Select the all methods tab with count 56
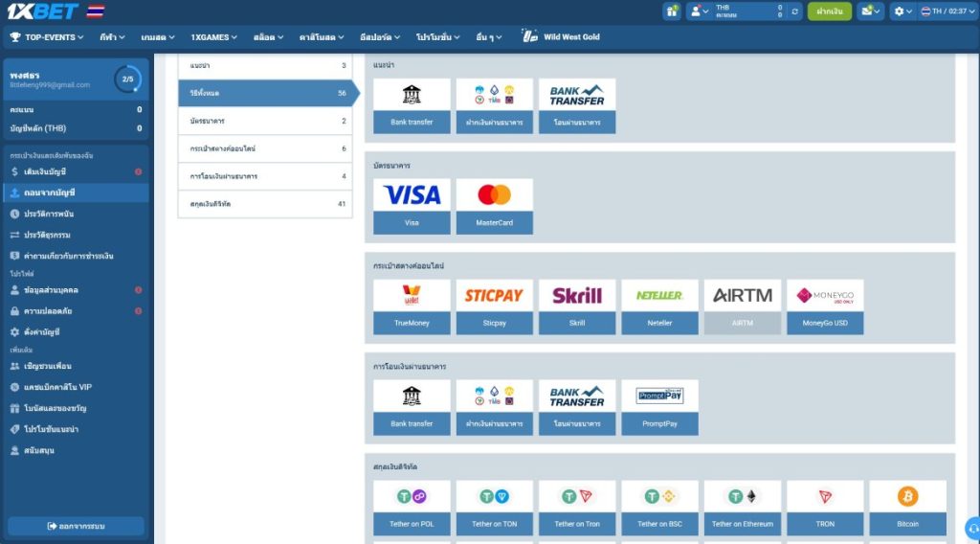The image size is (980, 544). point(269,93)
